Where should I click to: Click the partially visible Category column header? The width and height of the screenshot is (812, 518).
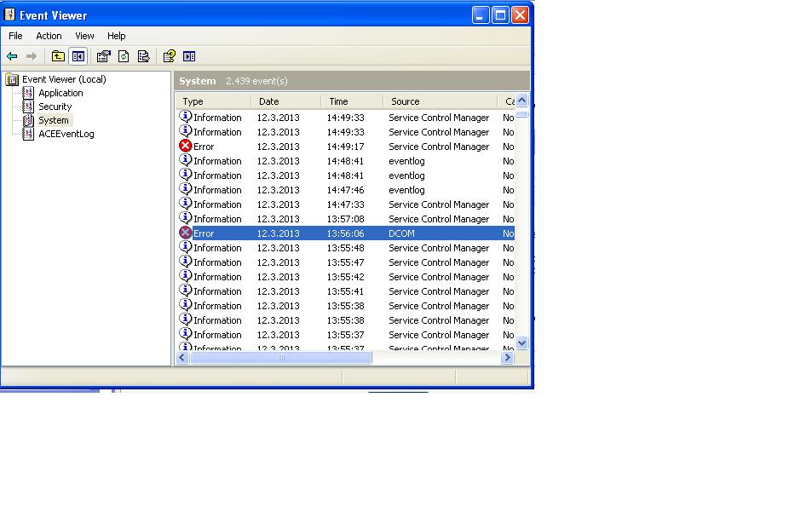coord(506,101)
